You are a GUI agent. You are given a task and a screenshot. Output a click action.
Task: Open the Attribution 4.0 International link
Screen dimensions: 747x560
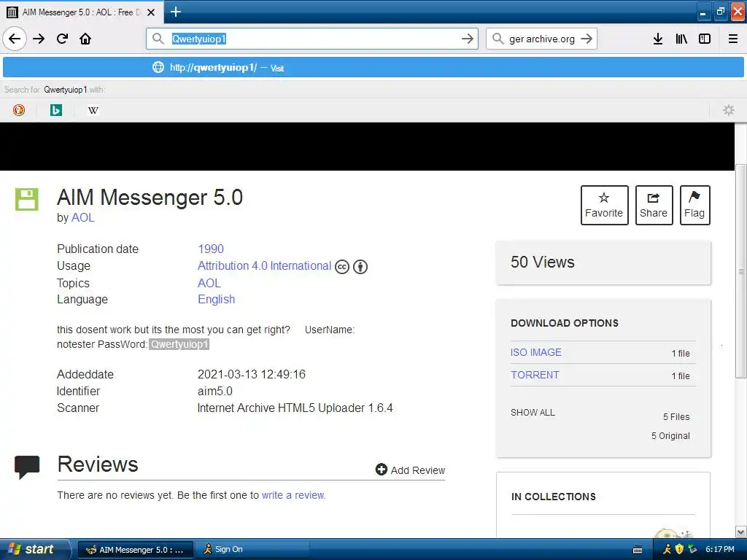coord(264,265)
